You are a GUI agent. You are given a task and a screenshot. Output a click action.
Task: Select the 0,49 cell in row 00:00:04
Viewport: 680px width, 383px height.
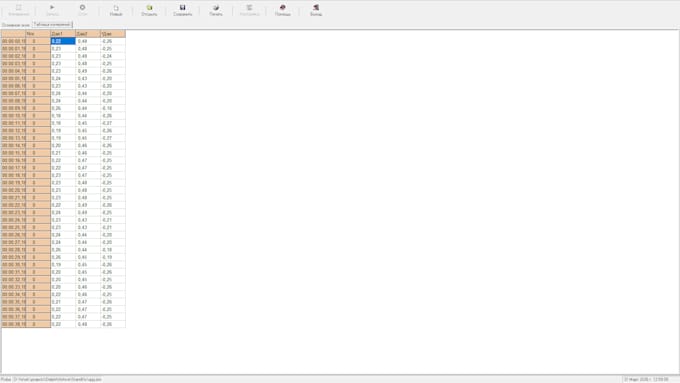[x=88, y=71]
